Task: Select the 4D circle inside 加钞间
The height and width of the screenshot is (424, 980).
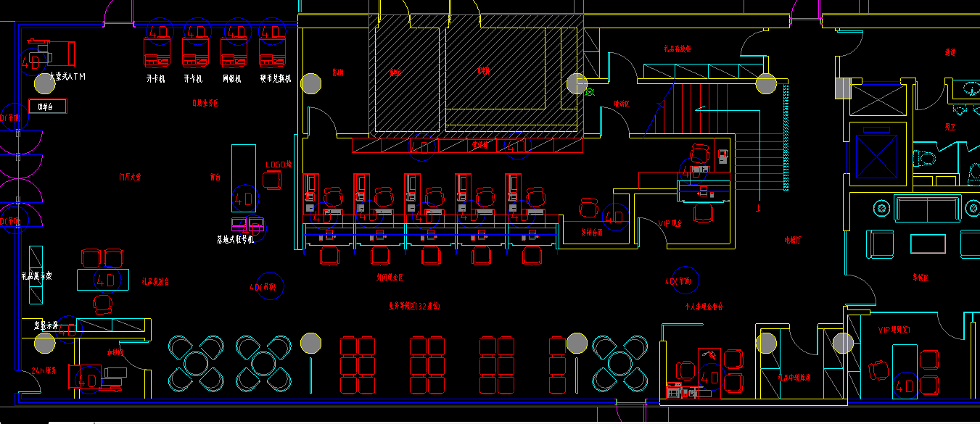Action: [88, 380]
